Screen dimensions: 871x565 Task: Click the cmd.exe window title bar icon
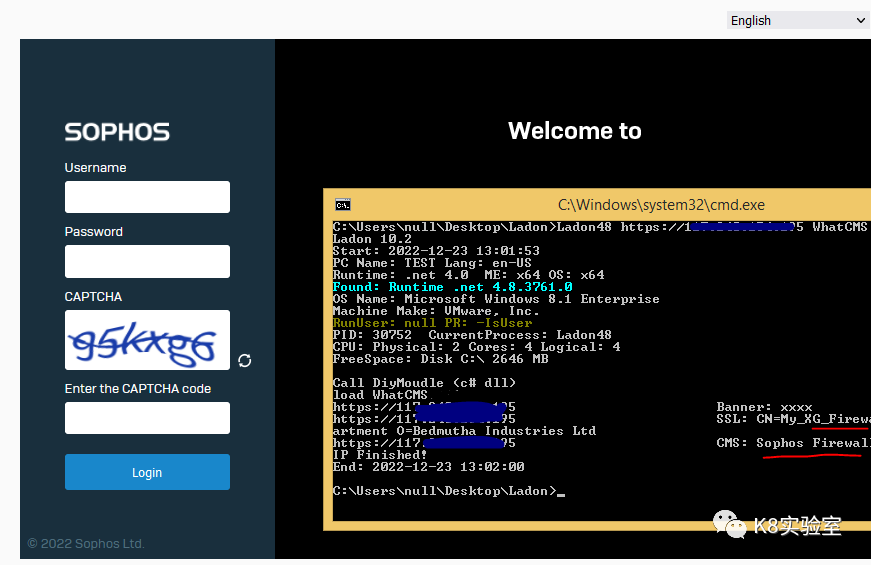[x=343, y=205]
